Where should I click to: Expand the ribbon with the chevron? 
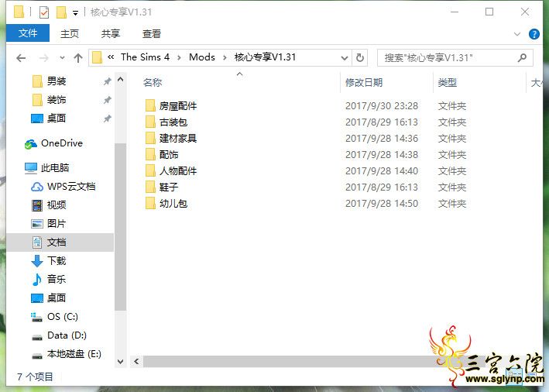tap(516, 34)
